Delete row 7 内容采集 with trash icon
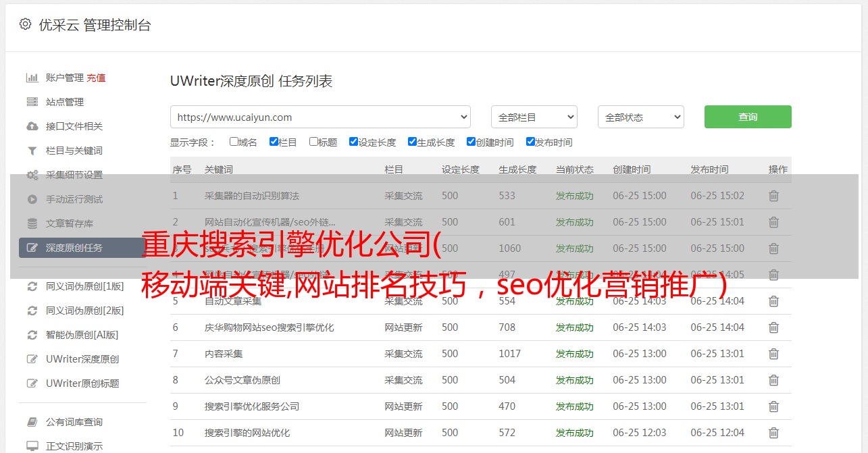This screenshot has height=453, width=868. pyautogui.click(x=774, y=354)
